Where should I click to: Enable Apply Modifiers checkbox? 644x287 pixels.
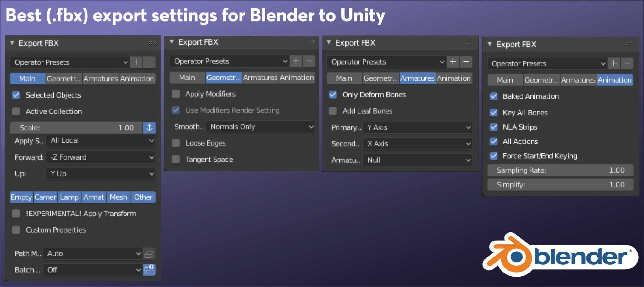(176, 94)
